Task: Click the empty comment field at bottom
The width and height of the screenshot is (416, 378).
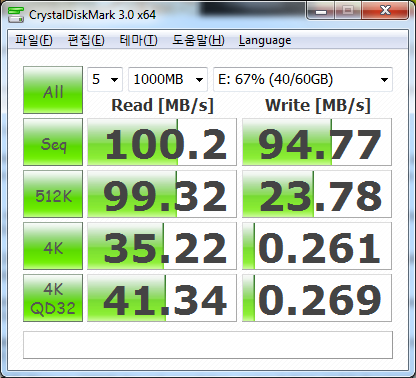Action: tap(208, 345)
